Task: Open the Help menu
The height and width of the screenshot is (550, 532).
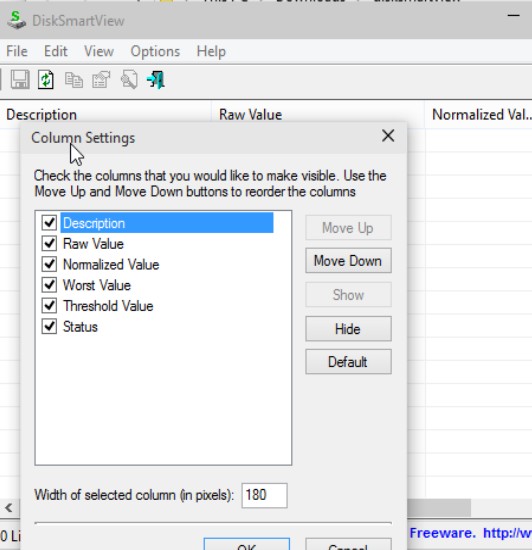Action: [211, 51]
